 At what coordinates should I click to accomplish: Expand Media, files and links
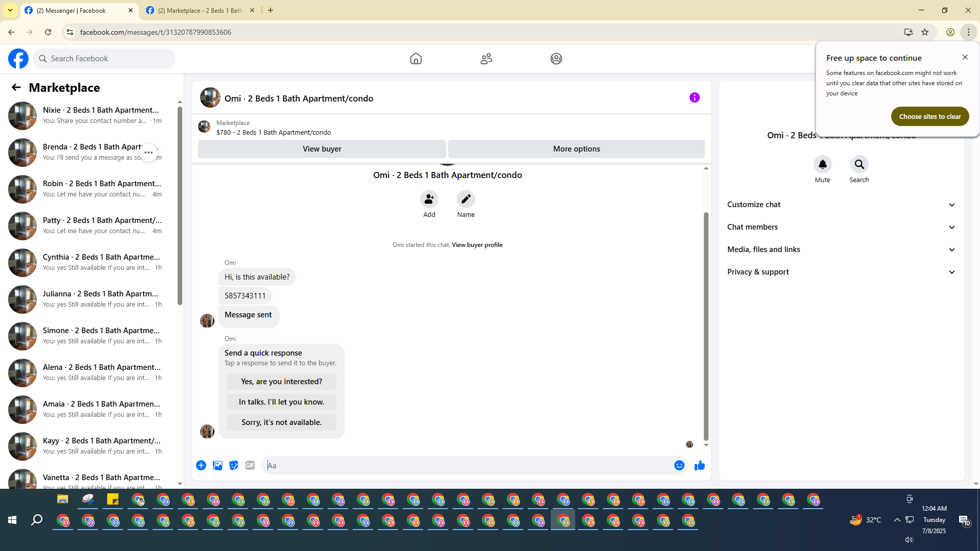pos(841,249)
